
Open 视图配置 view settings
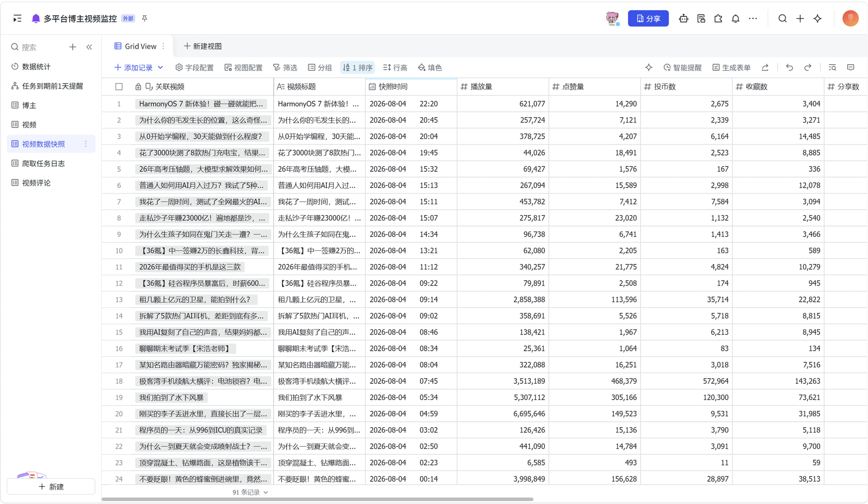point(243,67)
